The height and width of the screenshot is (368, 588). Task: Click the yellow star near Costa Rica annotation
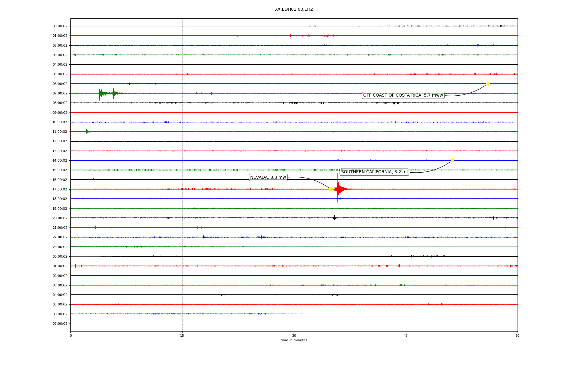tap(488, 84)
